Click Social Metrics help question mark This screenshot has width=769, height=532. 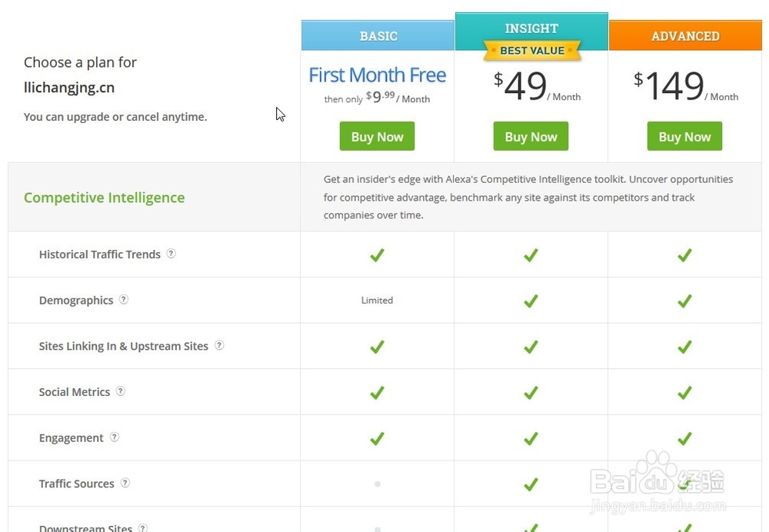[x=121, y=391]
